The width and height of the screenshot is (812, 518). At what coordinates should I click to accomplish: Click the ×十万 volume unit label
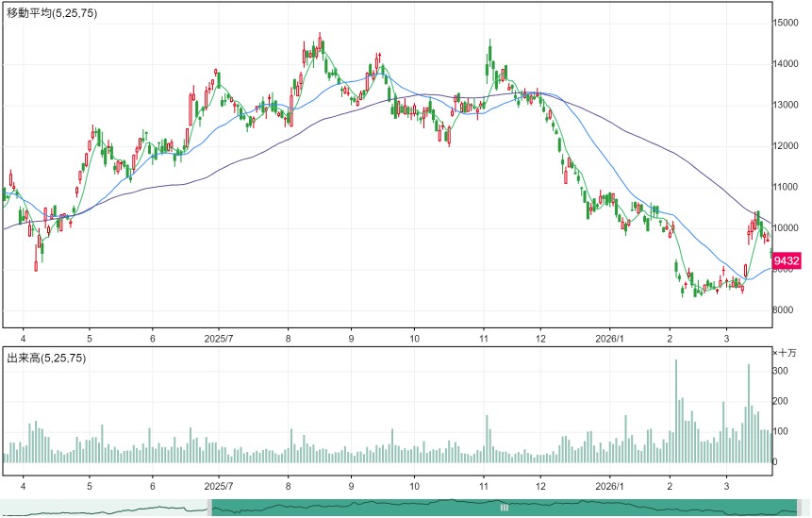[x=785, y=353]
